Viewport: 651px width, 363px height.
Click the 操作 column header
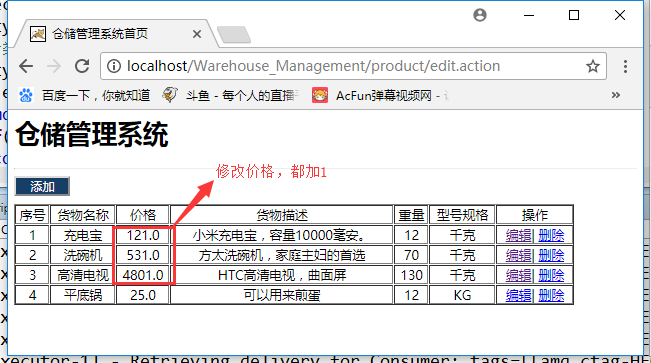[535, 215]
